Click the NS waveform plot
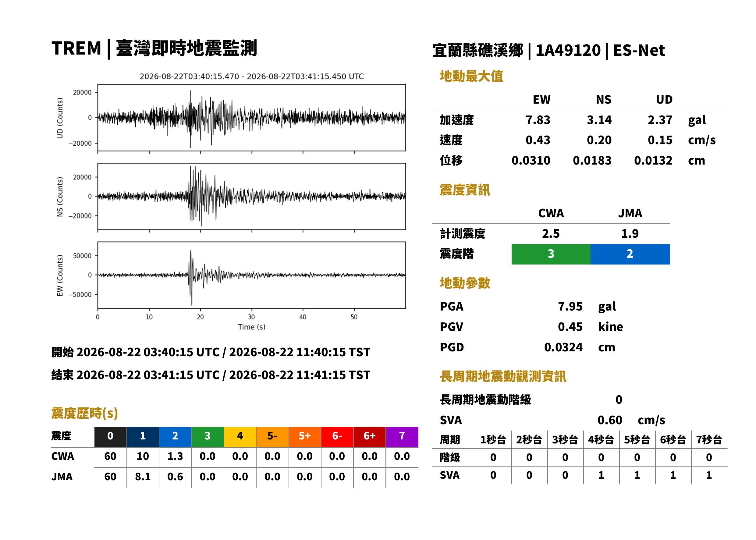This screenshot has height=540, width=756. coord(251,196)
